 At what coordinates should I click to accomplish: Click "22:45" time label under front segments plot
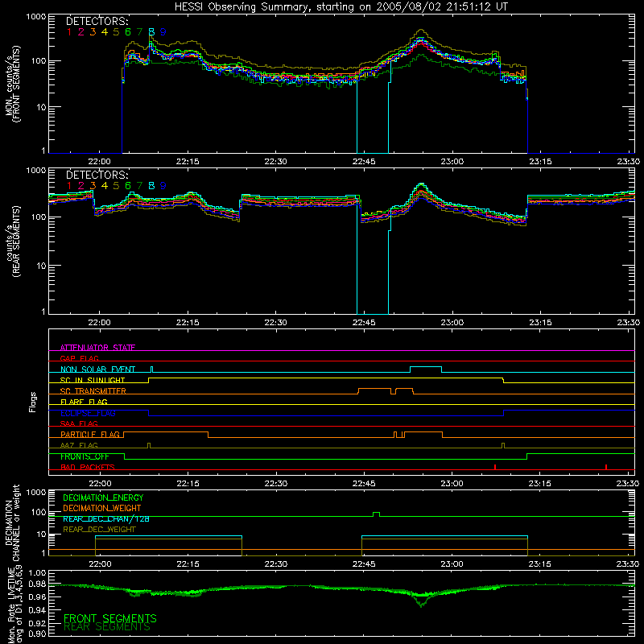pyautogui.click(x=364, y=162)
